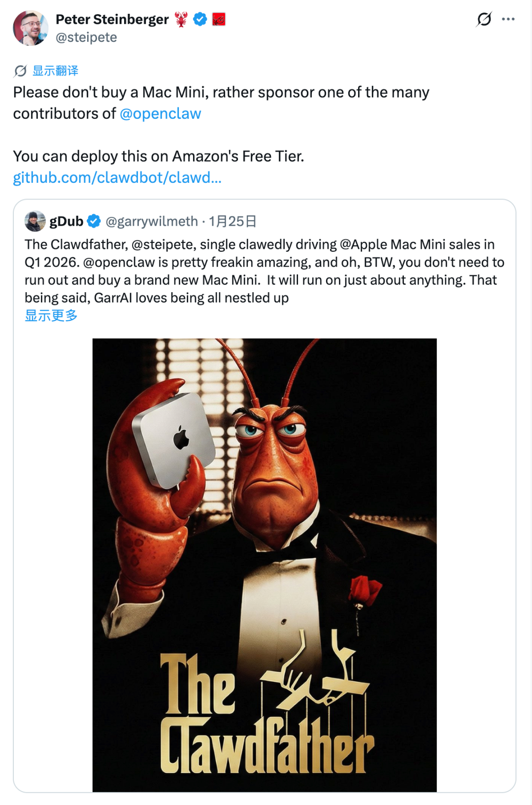
Task: Open the quoted tweet text body
Action: click(x=265, y=271)
